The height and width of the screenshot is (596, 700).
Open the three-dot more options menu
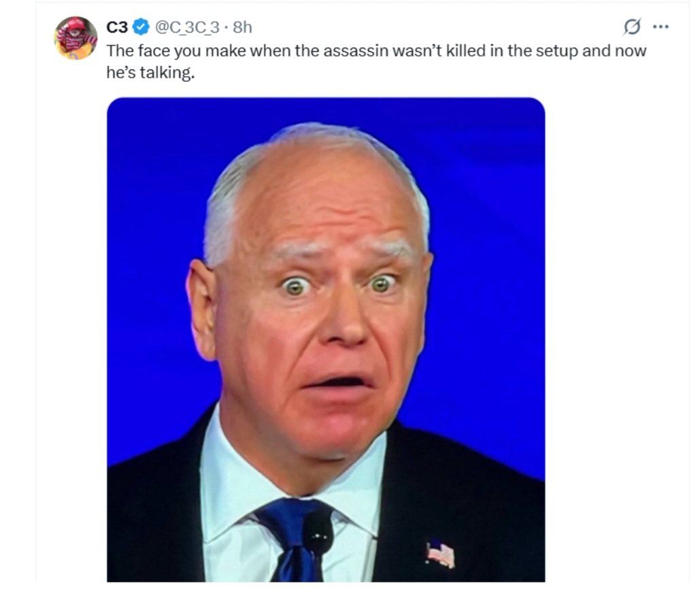(x=661, y=27)
